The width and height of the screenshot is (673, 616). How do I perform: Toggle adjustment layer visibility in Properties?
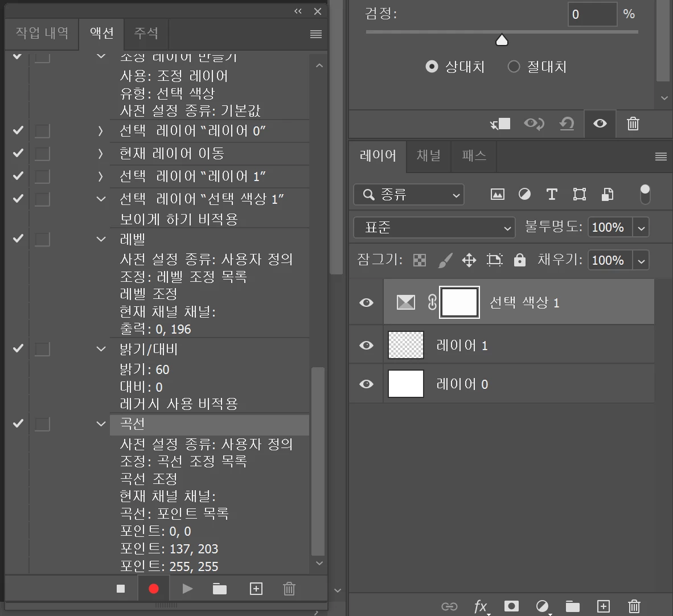coord(600,124)
